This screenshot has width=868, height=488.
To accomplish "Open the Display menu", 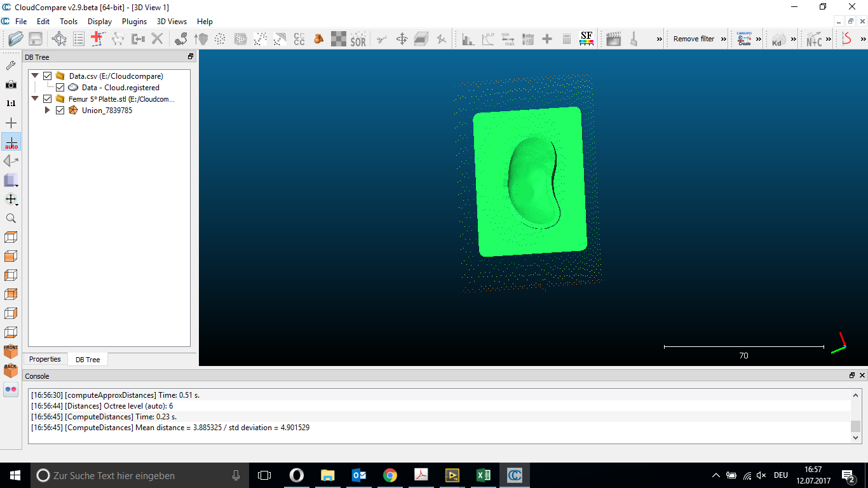I will [100, 22].
